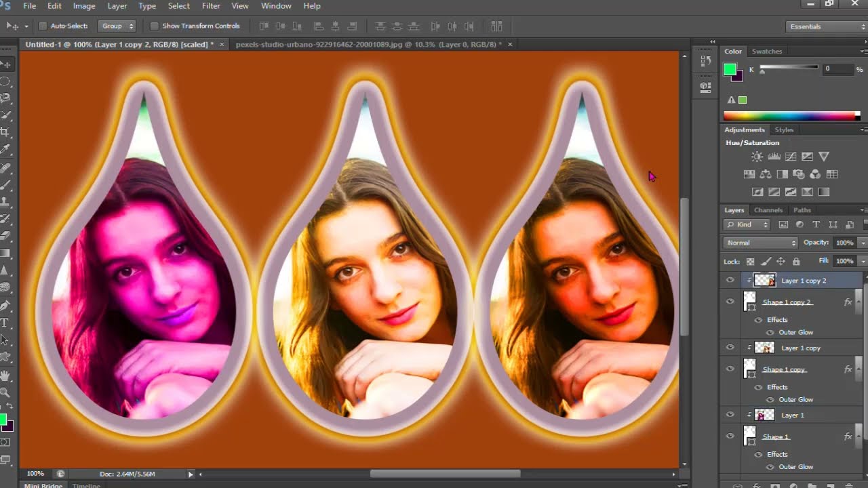Filter layers by type layers
This screenshot has height=488, width=868.
(816, 224)
